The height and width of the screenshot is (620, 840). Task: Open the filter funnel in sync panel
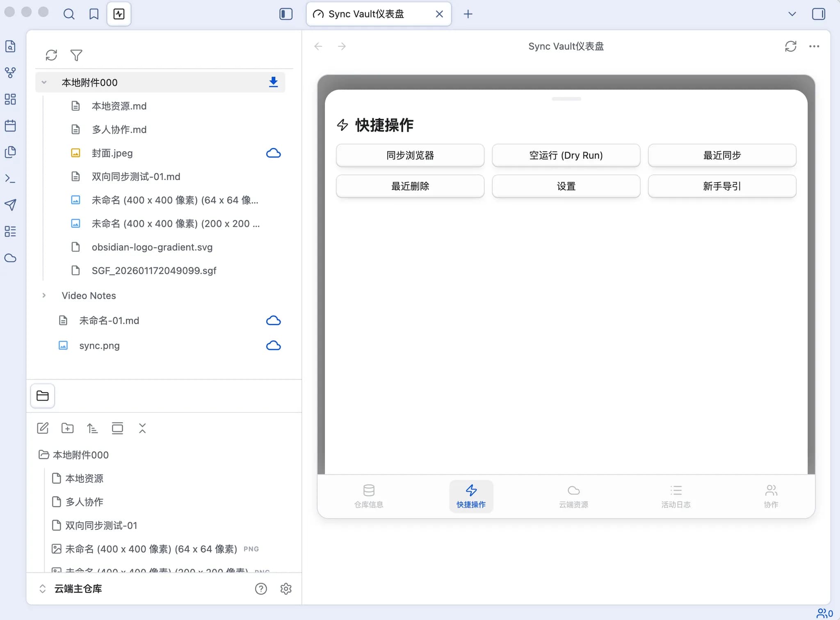(x=76, y=55)
